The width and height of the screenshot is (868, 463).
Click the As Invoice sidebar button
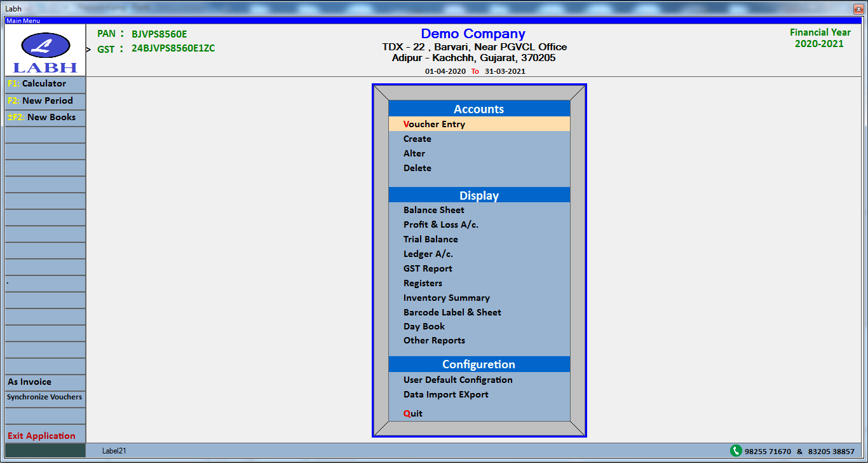coord(45,382)
